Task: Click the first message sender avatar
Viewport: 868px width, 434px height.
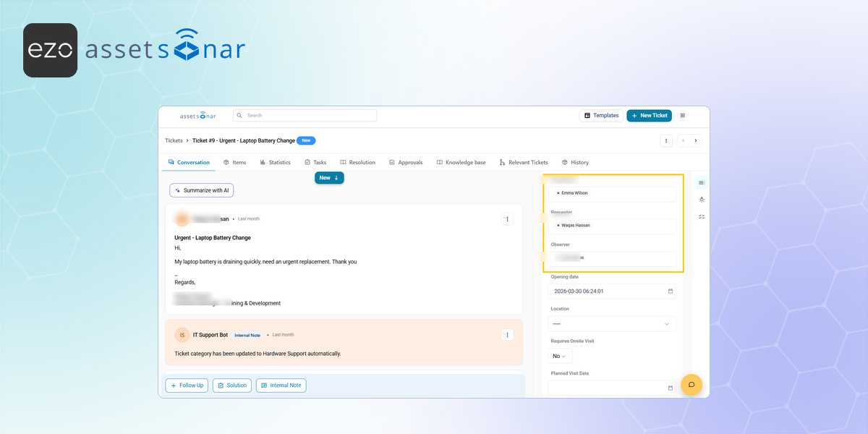Action: 182,218
